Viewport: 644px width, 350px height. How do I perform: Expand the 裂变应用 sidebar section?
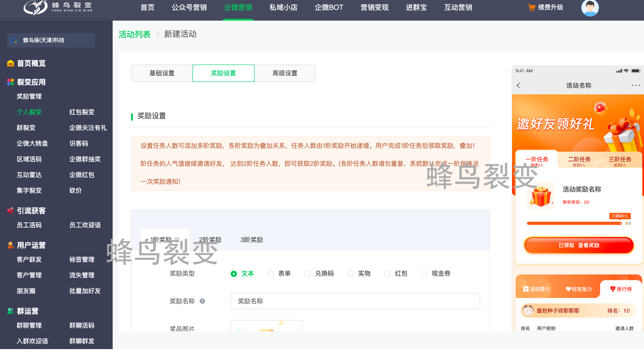click(x=31, y=82)
